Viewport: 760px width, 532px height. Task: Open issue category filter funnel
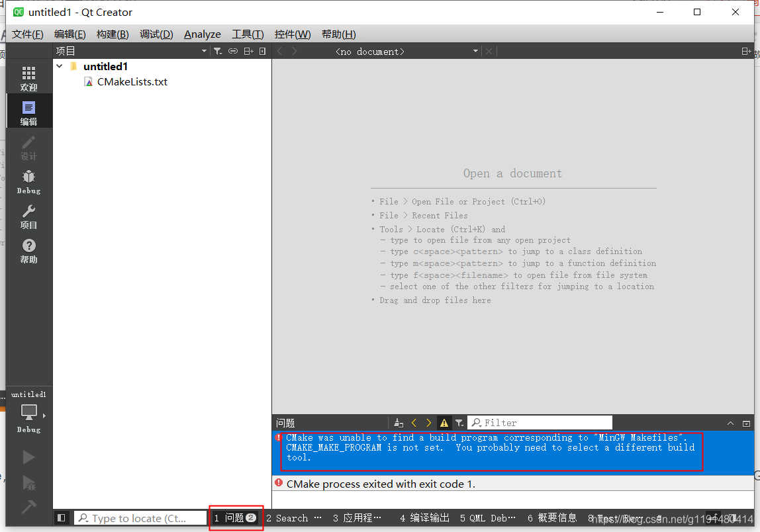coord(459,423)
